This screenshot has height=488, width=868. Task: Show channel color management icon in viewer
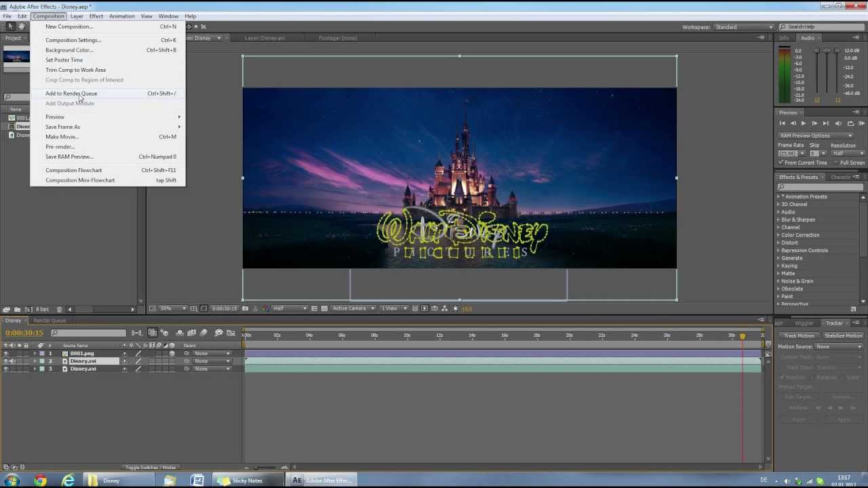(264, 308)
